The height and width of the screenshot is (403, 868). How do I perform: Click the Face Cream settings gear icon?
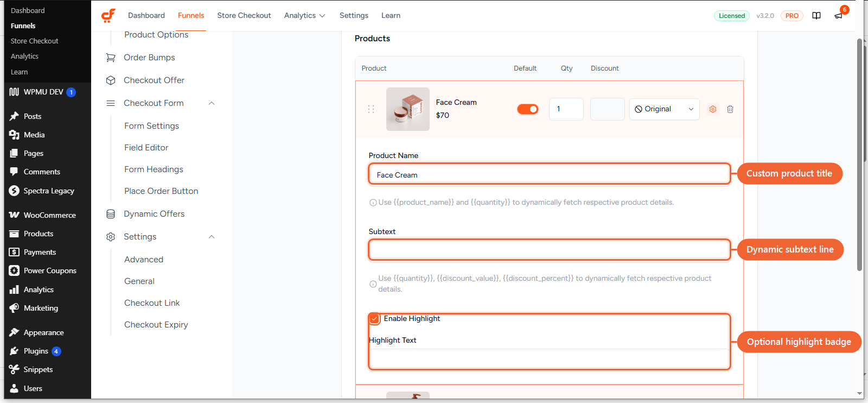click(713, 109)
